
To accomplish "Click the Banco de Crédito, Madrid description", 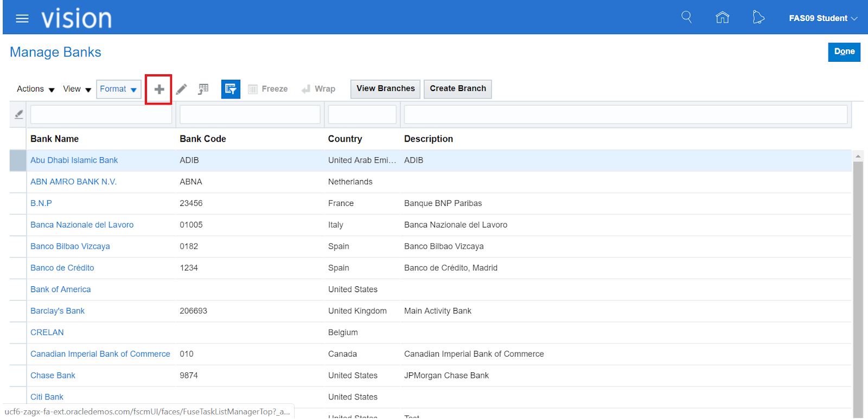I will (x=450, y=268).
